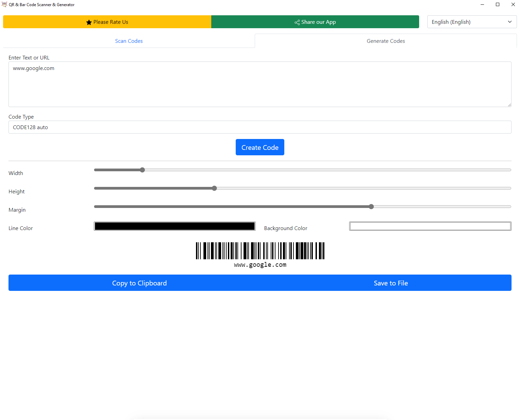The height and width of the screenshot is (420, 519).
Task: Maximize the application window
Action: 498,4
